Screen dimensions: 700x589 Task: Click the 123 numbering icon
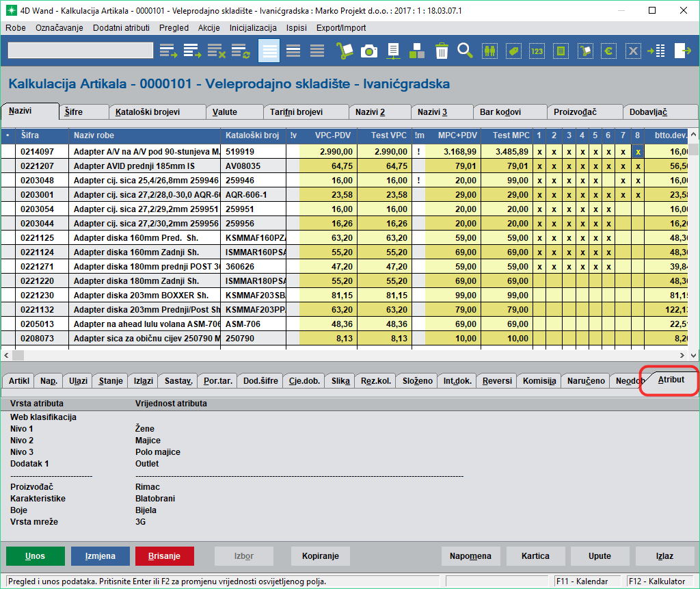(x=537, y=51)
